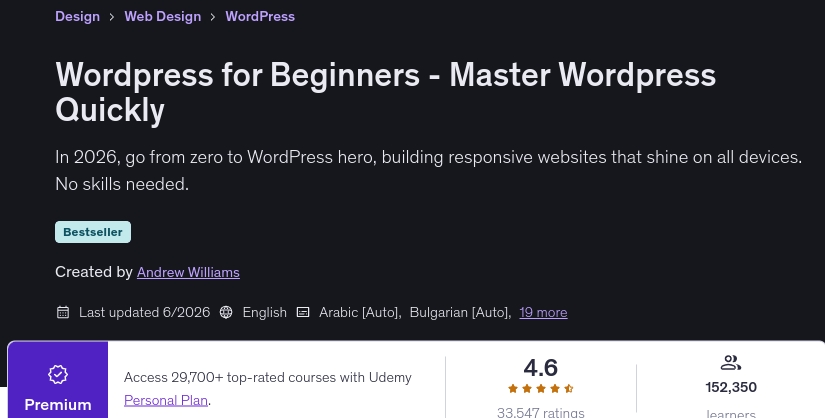Click the Access 29,700+ top-rated courses text
The width and height of the screenshot is (825, 418).
[267, 377]
